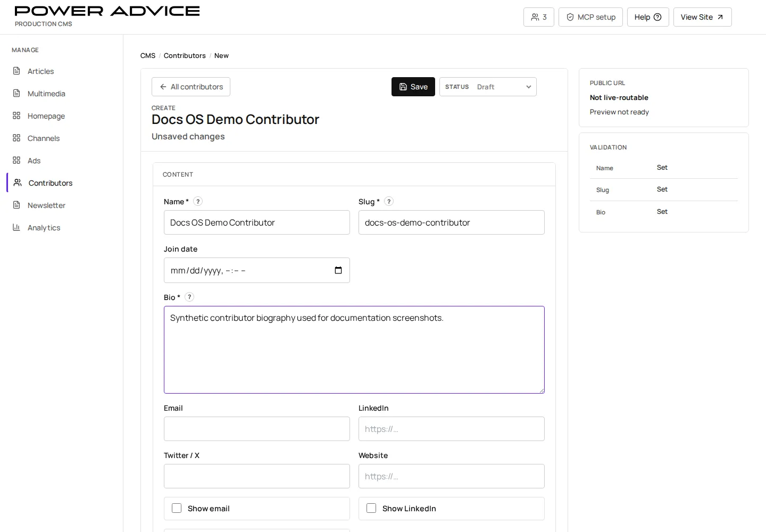Enable the Show email checkbox
The width and height of the screenshot is (766, 532).
(177, 508)
